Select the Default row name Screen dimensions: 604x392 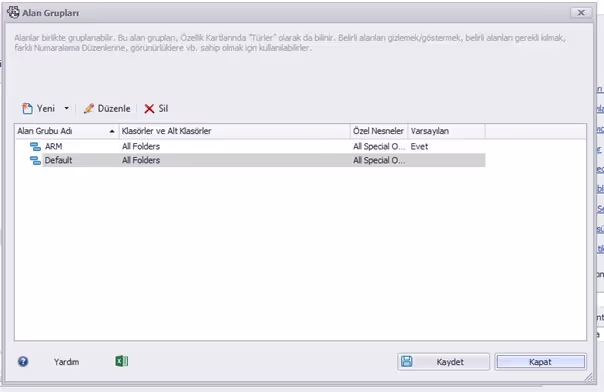click(x=58, y=160)
